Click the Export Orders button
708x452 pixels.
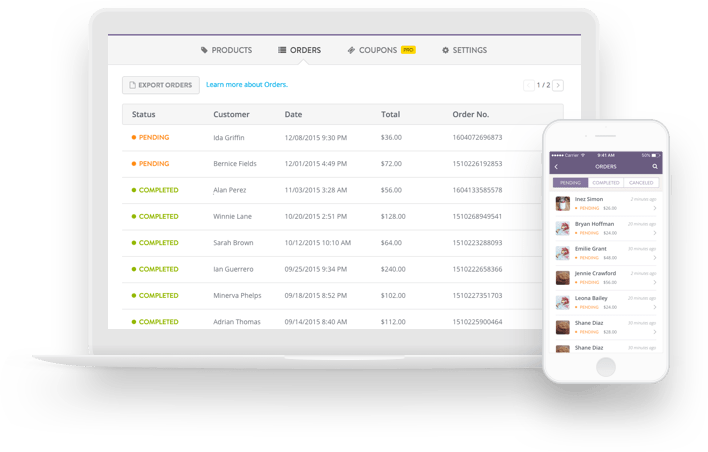(161, 85)
